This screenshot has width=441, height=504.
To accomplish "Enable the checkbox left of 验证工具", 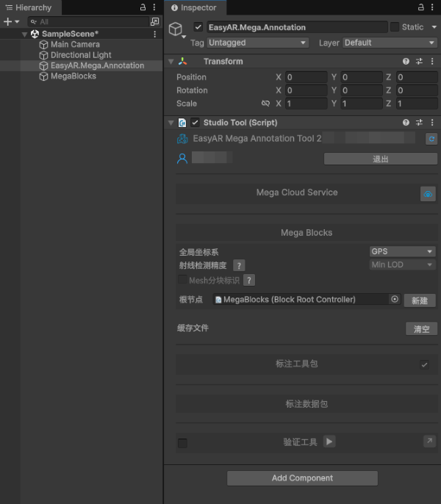I will [182, 442].
